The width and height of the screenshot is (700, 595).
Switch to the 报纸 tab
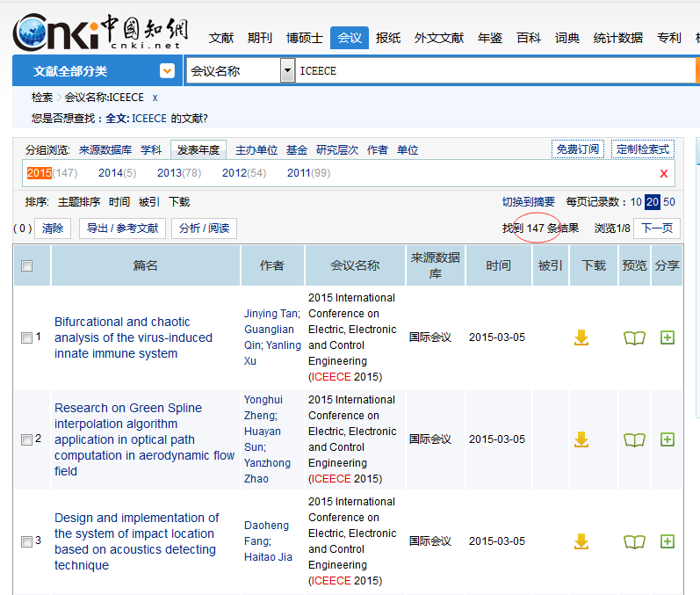(x=388, y=38)
